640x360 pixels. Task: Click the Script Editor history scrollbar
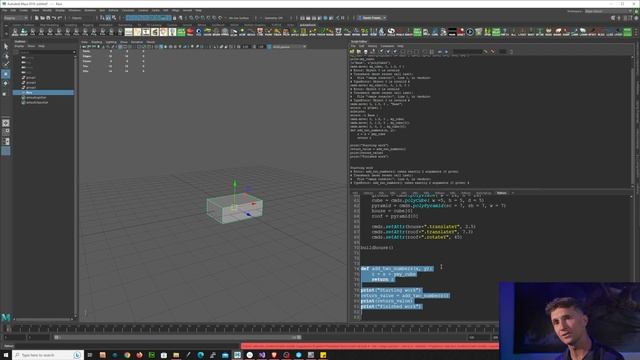pyautogui.click(x=633, y=121)
